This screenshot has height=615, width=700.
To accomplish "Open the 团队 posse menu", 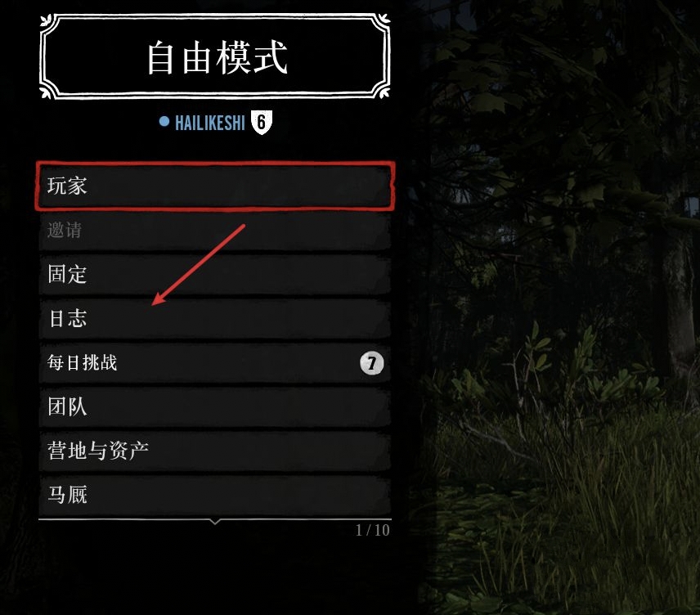I will point(215,407).
